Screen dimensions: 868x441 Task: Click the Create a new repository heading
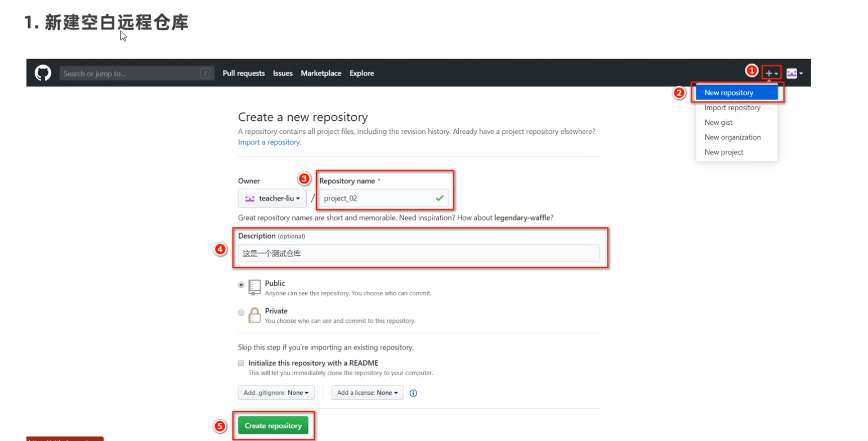(x=303, y=117)
